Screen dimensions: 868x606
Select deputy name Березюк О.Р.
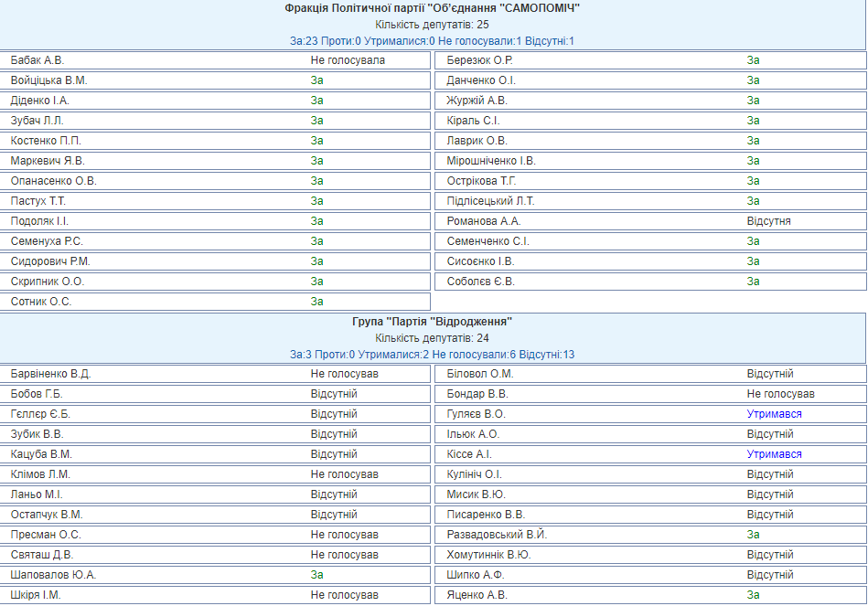coord(479,60)
